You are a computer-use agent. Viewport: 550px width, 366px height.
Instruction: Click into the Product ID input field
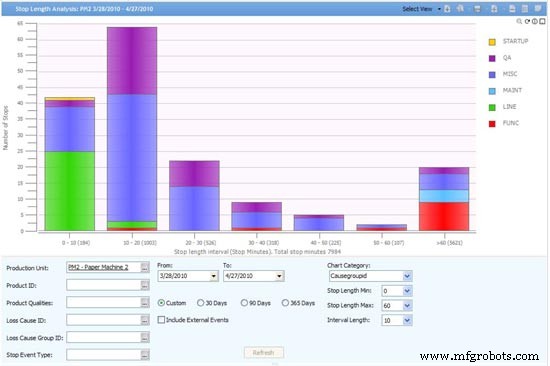point(103,285)
